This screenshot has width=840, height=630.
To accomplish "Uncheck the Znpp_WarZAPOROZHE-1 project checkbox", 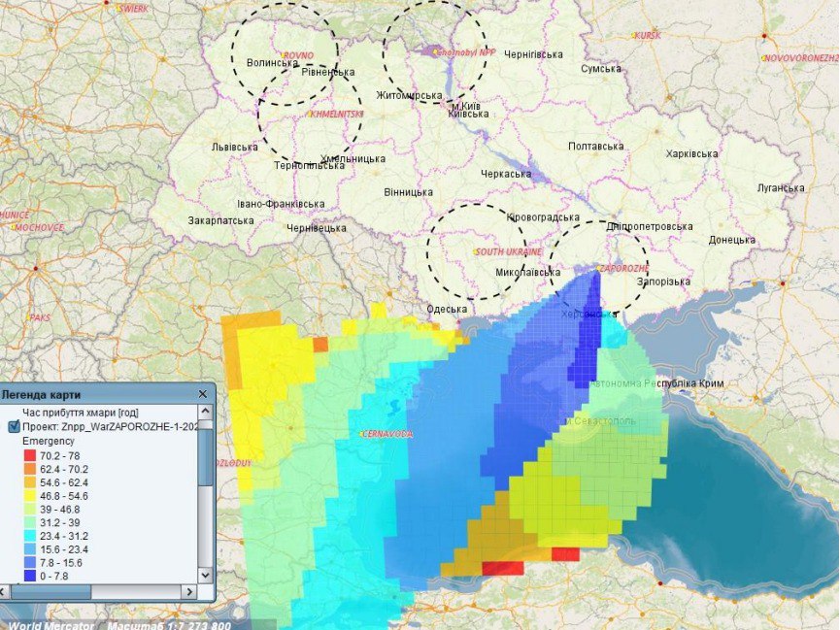I will pyautogui.click(x=14, y=425).
